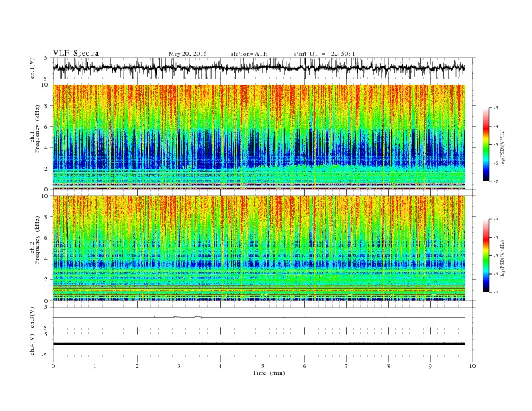This screenshot has width=532, height=411.
Task: Click the "-3" tick on lower colorbar
Action: point(496,219)
